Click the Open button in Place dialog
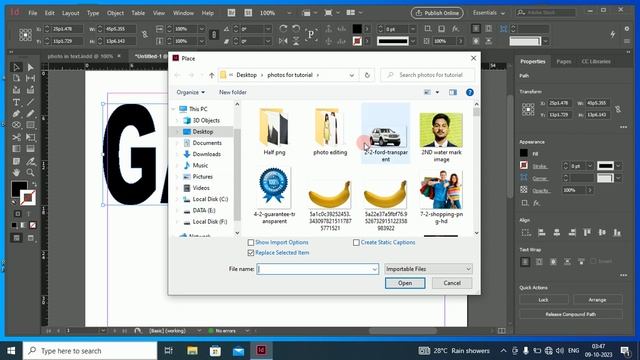Viewport: 640px width, 360px height. pos(405,283)
